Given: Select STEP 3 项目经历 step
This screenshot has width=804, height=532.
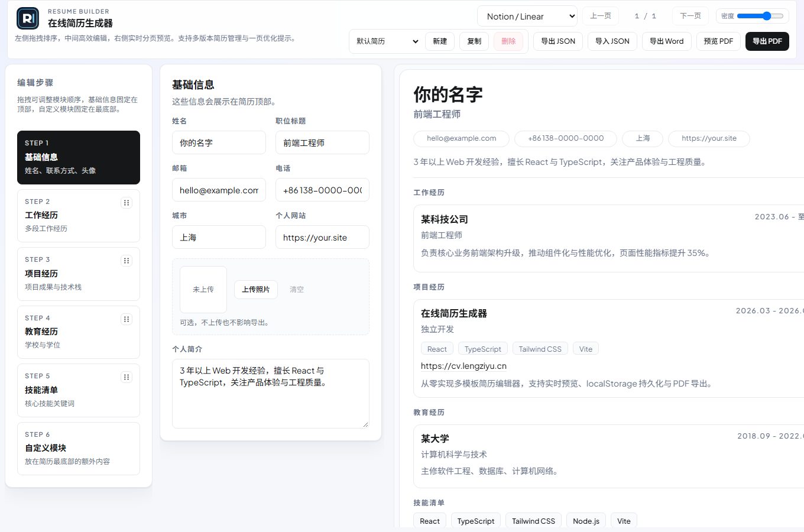Looking at the screenshot, I should click(x=79, y=274).
